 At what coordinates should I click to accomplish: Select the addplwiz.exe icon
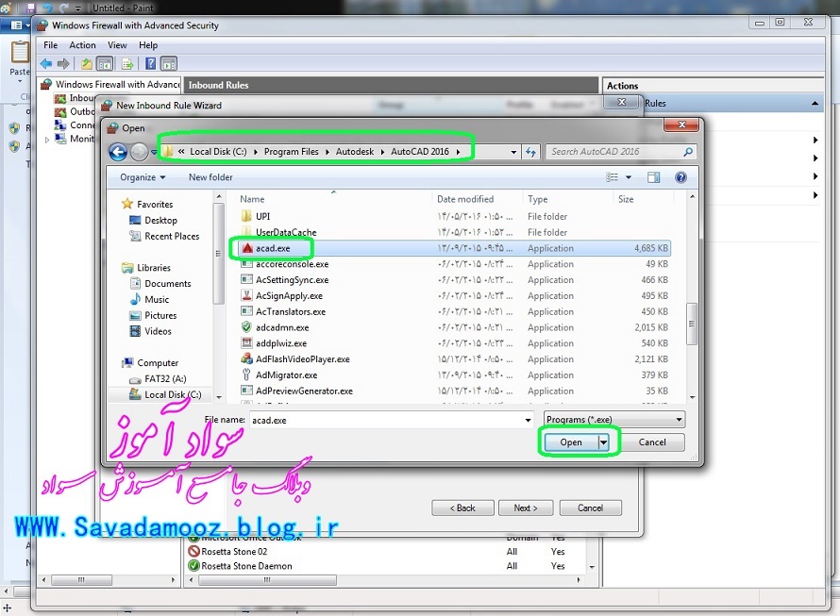coord(246,343)
